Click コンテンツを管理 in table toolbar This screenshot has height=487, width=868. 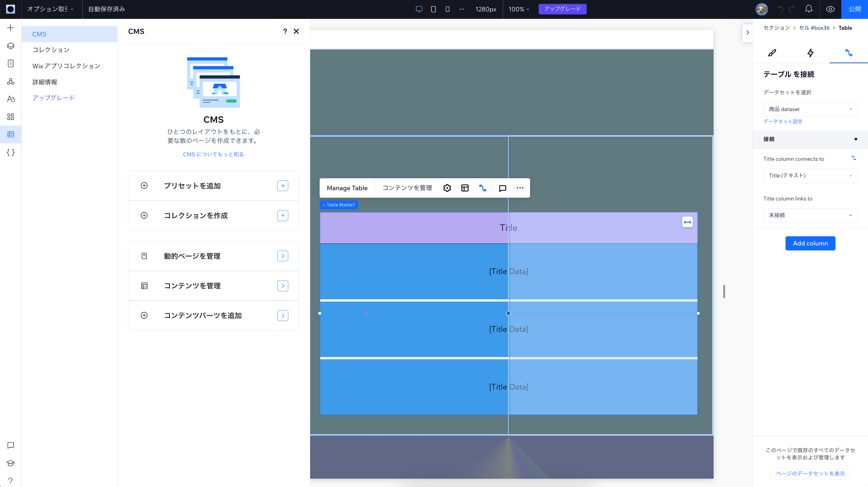tap(407, 188)
